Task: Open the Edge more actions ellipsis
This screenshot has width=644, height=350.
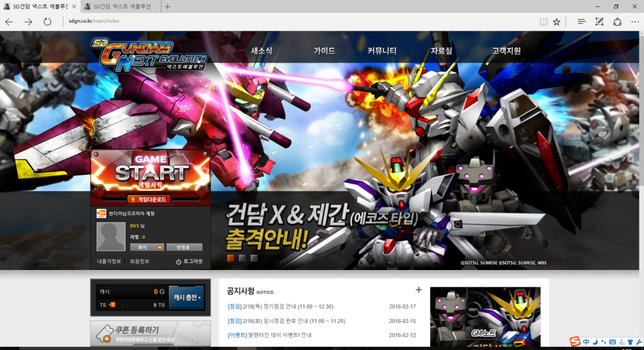Action: 635,22
